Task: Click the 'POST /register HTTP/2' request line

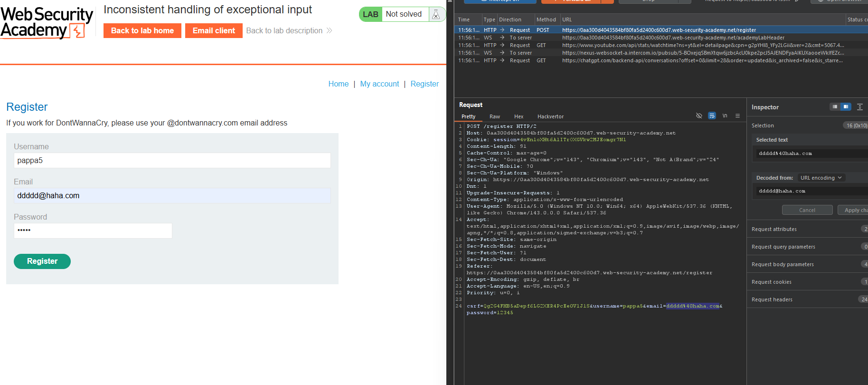Action: (501, 126)
